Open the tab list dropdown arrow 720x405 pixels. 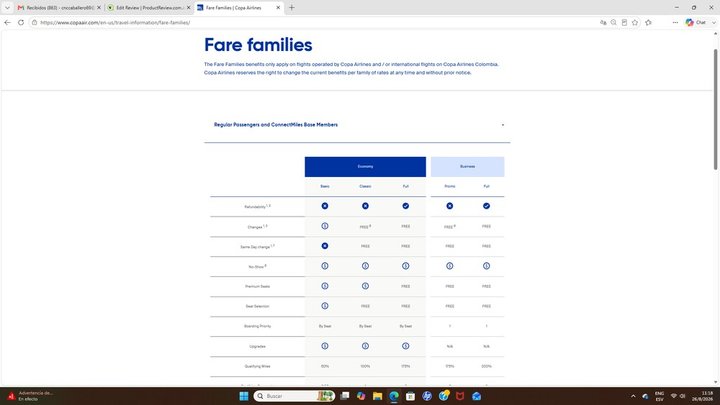[7, 8]
